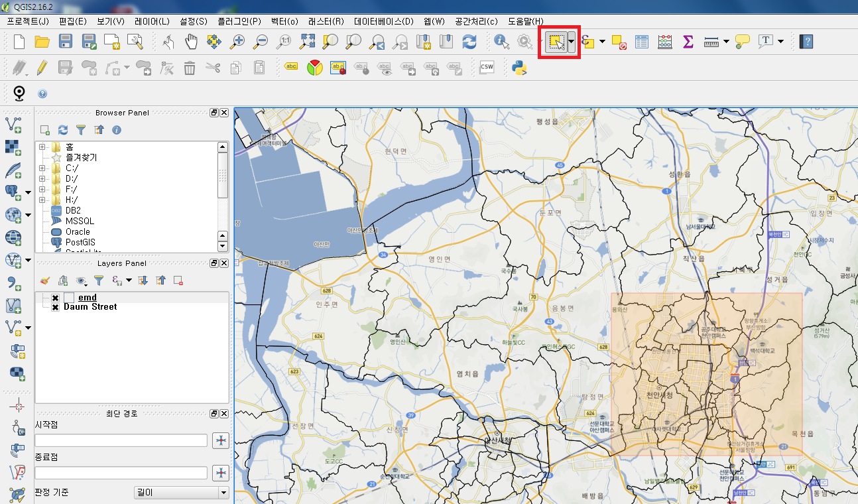
Task: Refresh the map canvas
Action: (x=469, y=42)
